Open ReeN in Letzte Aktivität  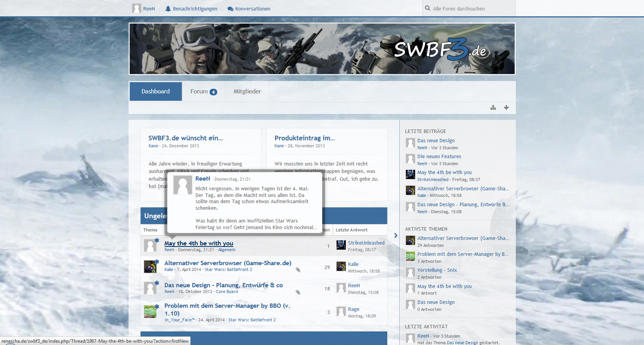click(x=423, y=336)
